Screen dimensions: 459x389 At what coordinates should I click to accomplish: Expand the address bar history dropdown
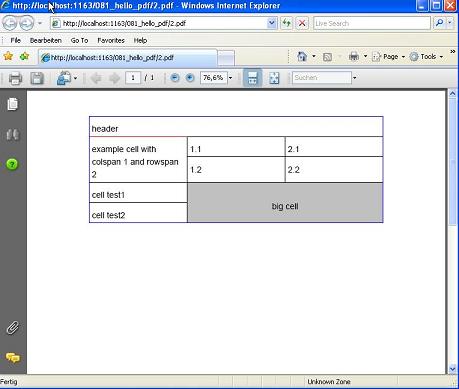pos(272,23)
